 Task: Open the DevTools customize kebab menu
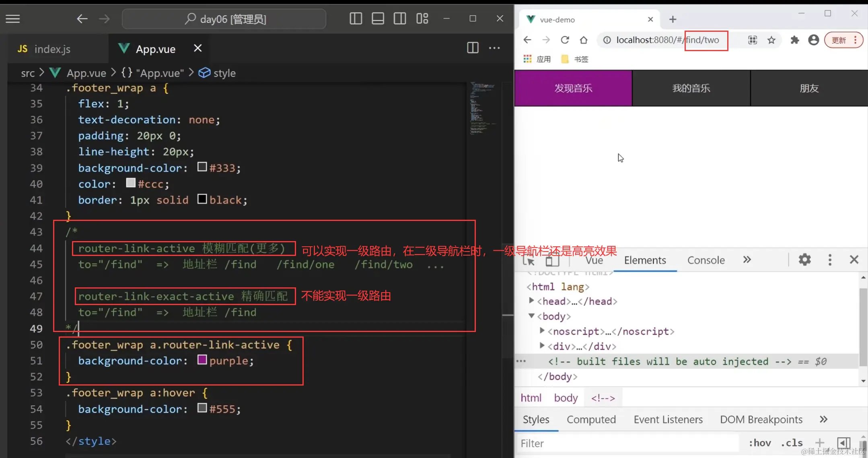pos(830,260)
